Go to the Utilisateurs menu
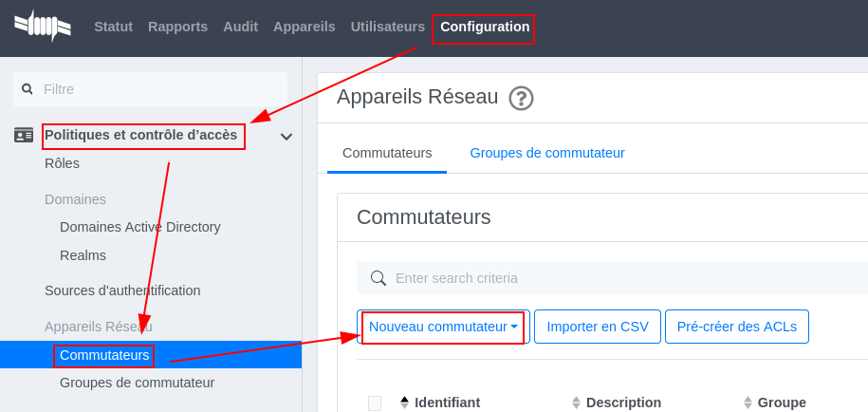868x412 pixels. [x=387, y=27]
